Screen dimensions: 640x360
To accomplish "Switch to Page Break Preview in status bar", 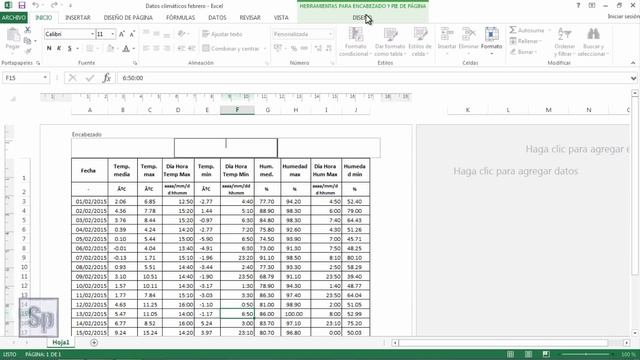I will [546, 354].
